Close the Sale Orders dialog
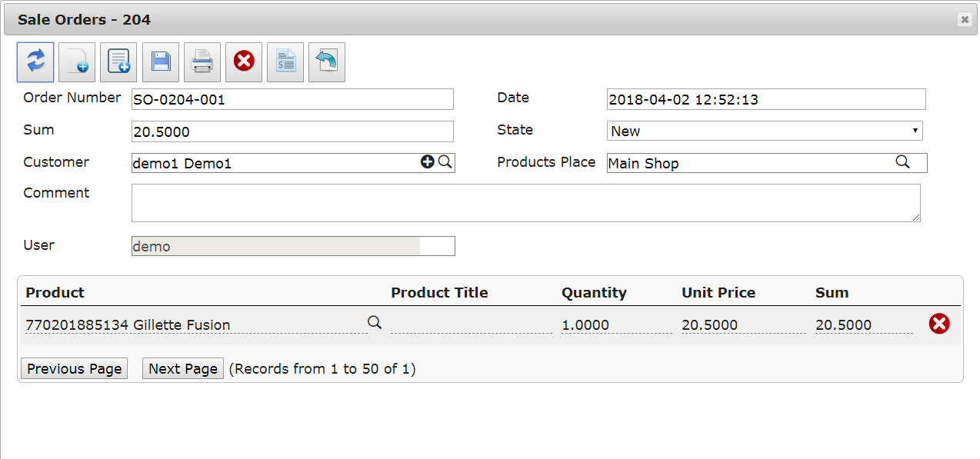Image resolution: width=980 pixels, height=459 pixels. pyautogui.click(x=965, y=20)
